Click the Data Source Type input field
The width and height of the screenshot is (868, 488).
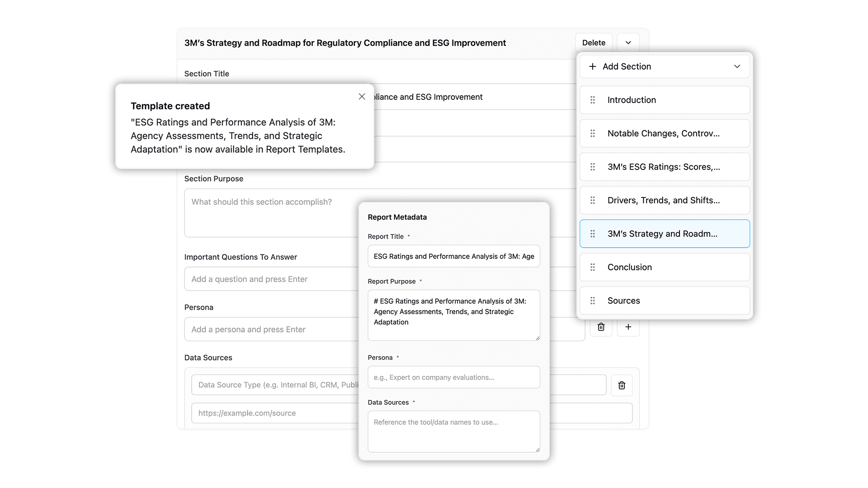pyautogui.click(x=275, y=385)
